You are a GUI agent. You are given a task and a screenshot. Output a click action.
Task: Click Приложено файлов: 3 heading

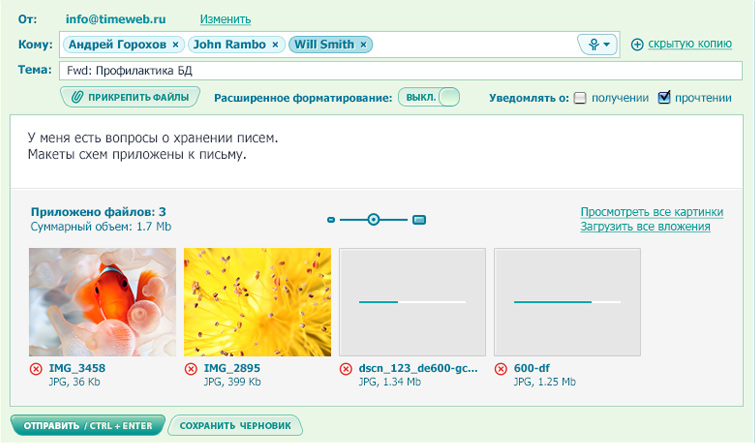click(x=98, y=212)
